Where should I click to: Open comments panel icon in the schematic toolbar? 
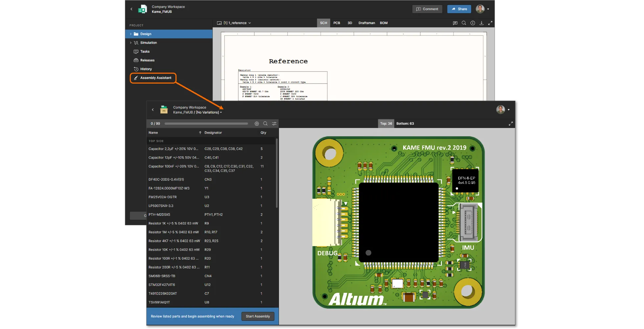tap(455, 23)
